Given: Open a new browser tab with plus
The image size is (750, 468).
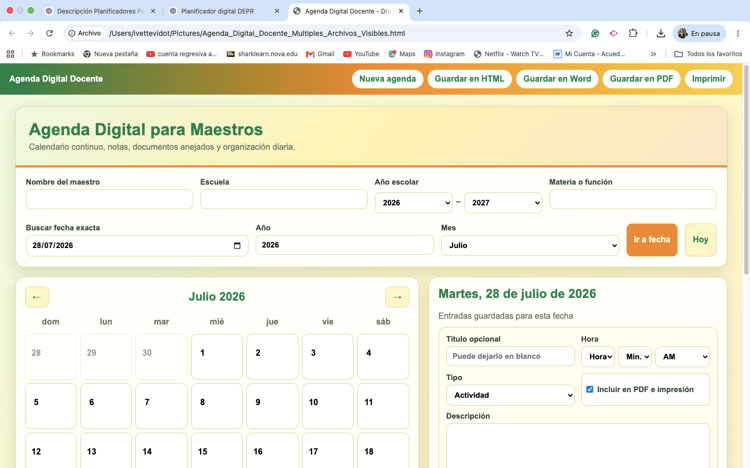Looking at the screenshot, I should (419, 11).
